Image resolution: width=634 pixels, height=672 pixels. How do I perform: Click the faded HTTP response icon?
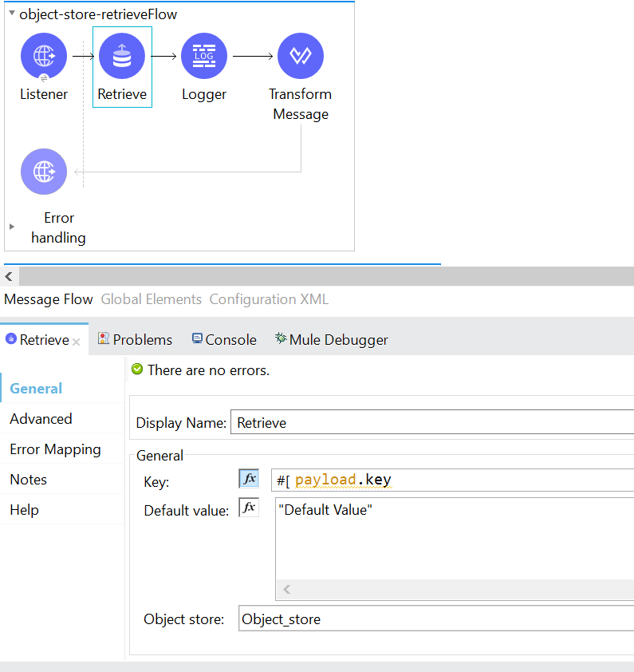click(44, 172)
